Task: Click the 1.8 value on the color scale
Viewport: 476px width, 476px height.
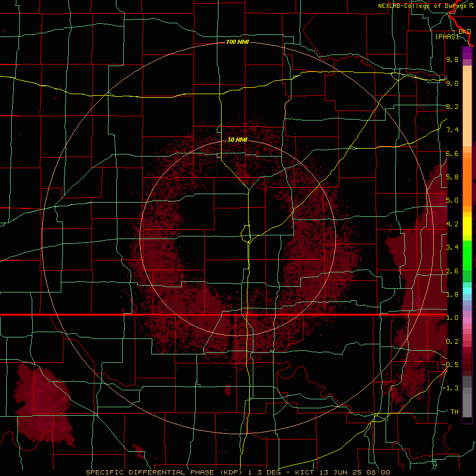Action: 452,295
